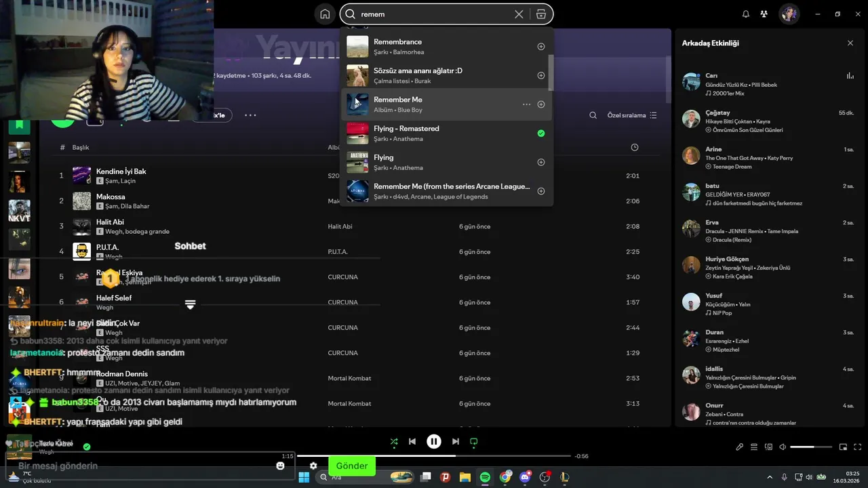
Task: Open Halit Abi album link
Action: pos(340,226)
